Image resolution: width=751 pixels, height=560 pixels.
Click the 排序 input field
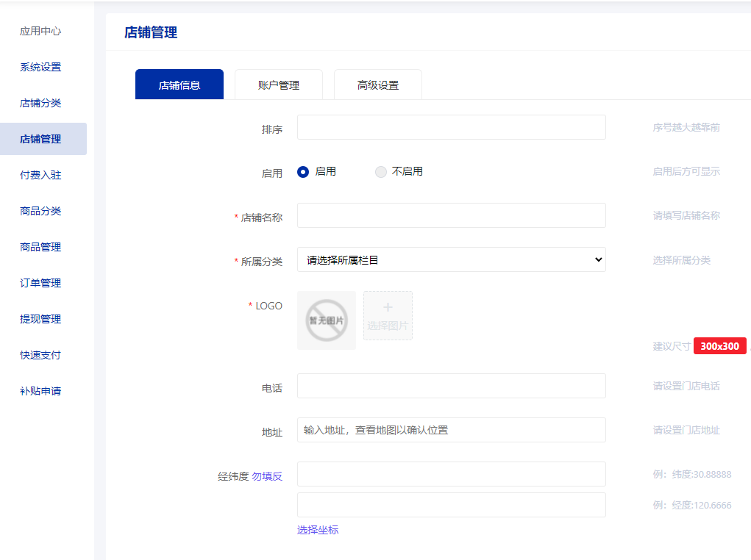[x=451, y=126]
